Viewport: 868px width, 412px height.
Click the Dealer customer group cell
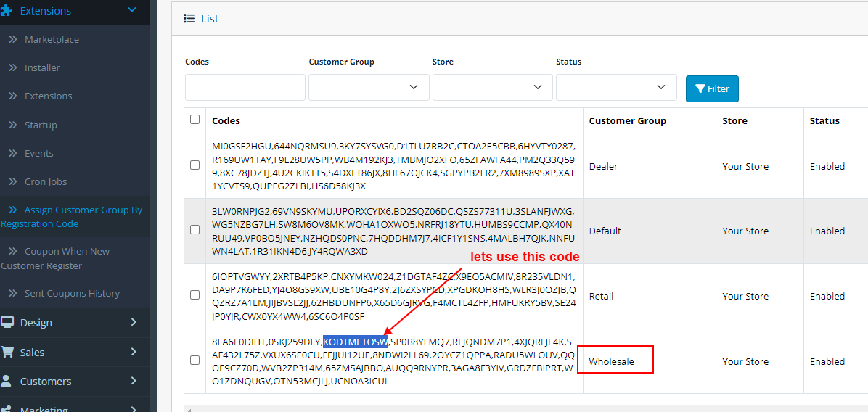[x=603, y=166]
